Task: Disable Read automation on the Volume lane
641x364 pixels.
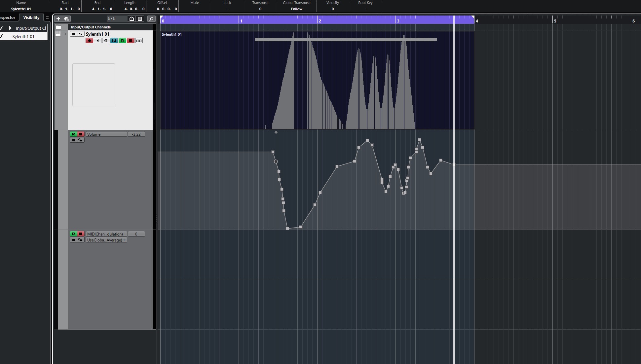Action: click(x=74, y=134)
